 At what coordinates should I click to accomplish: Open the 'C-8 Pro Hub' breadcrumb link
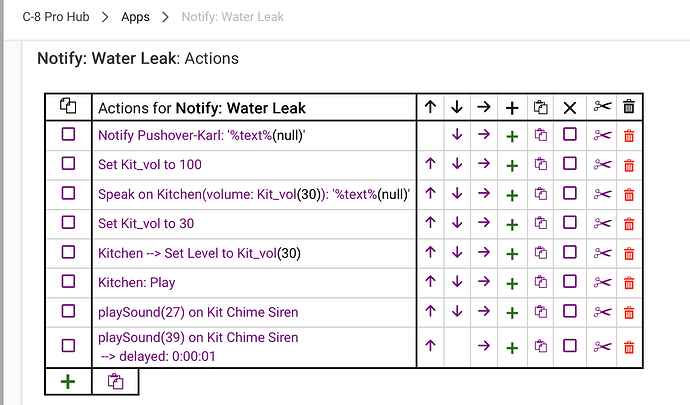coord(56,17)
